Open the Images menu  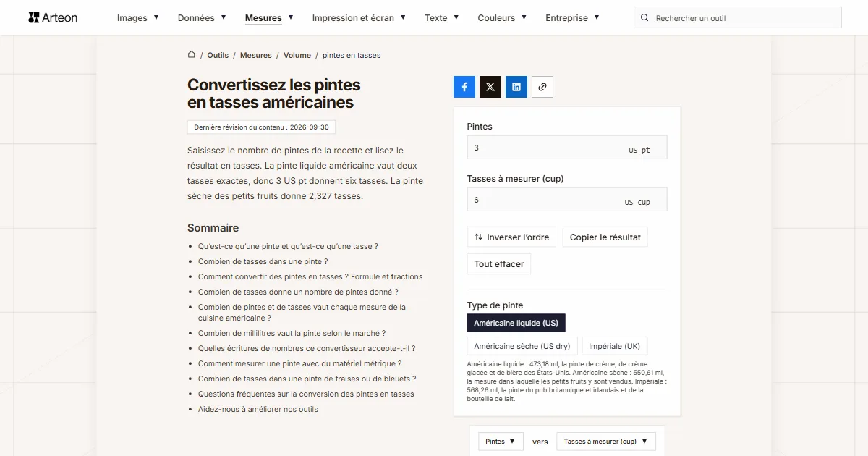pos(137,18)
